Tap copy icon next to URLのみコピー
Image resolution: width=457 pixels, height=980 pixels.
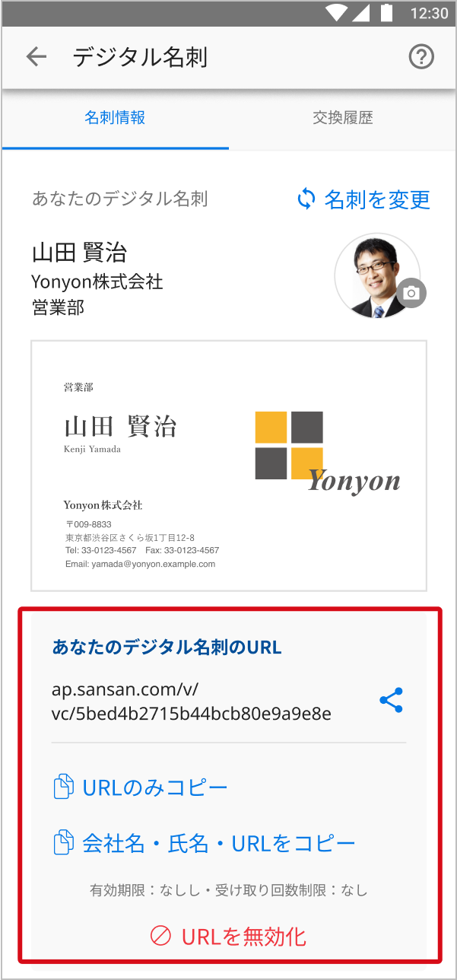64,787
